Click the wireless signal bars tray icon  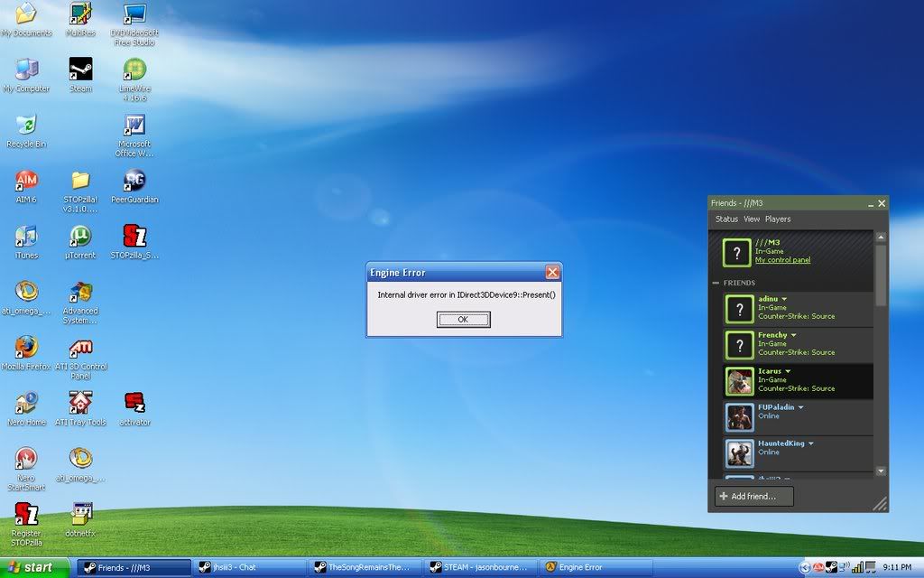coord(857,567)
